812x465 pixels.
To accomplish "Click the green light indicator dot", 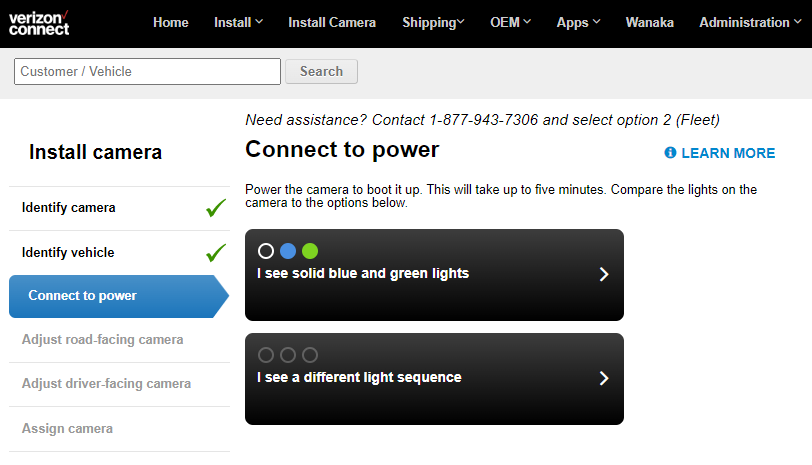I will 310,251.
